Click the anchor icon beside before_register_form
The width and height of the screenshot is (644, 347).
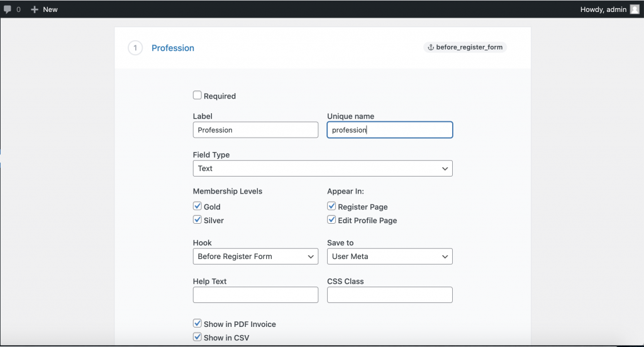431,47
